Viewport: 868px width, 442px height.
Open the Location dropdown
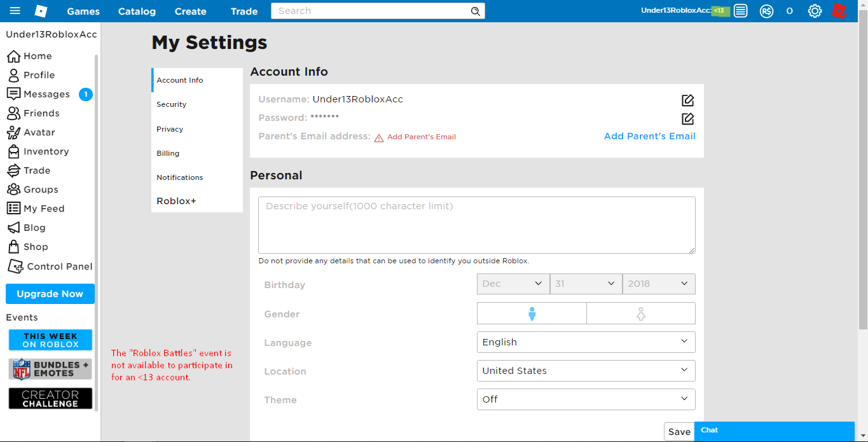(586, 371)
